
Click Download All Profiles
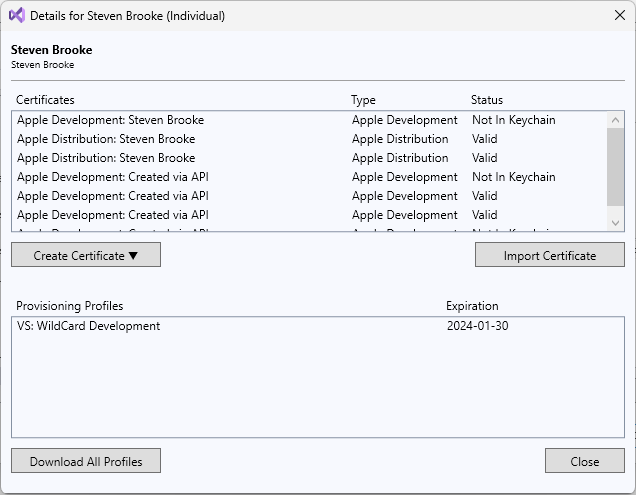click(86, 461)
